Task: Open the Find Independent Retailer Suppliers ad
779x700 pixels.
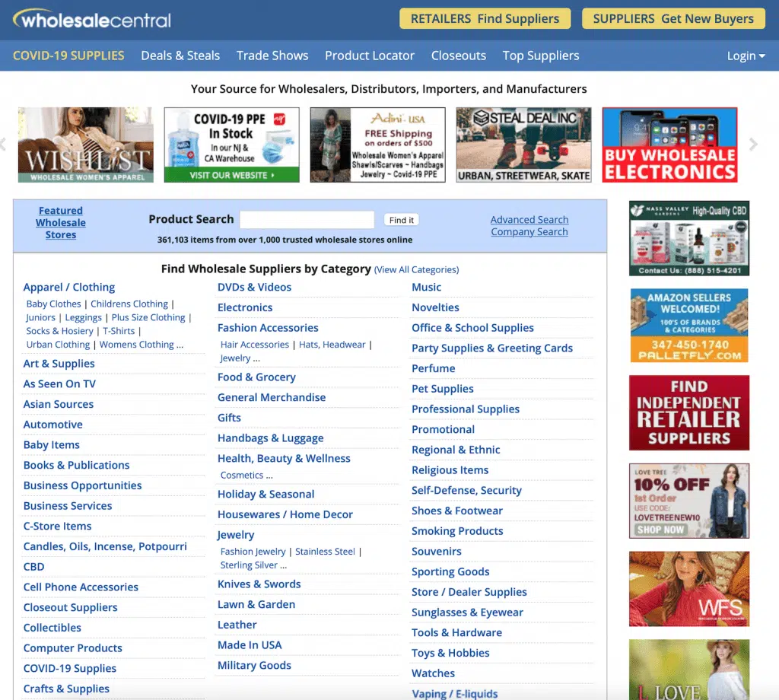Action: click(689, 413)
